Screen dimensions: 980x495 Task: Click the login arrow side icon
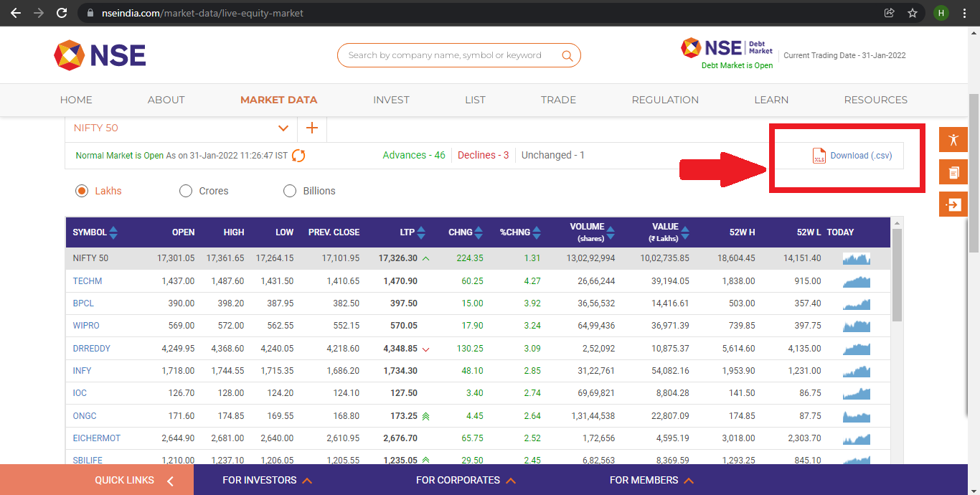tap(953, 204)
